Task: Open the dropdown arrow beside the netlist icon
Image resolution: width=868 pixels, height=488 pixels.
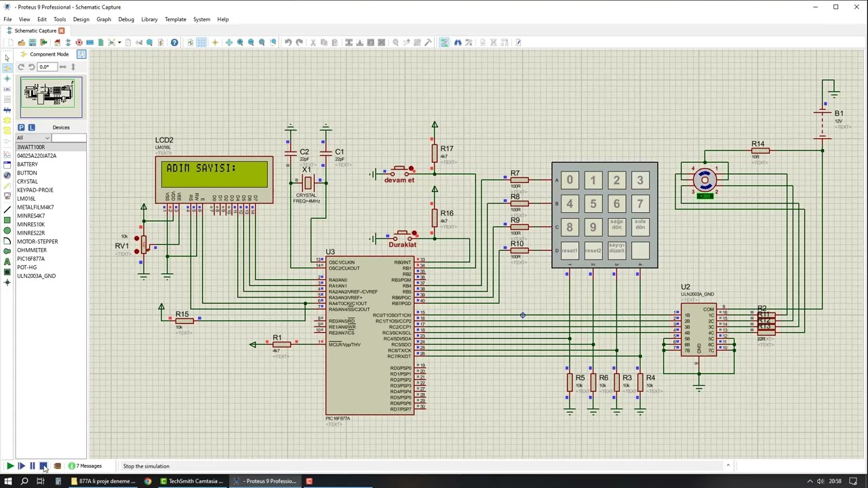Action: (119, 43)
